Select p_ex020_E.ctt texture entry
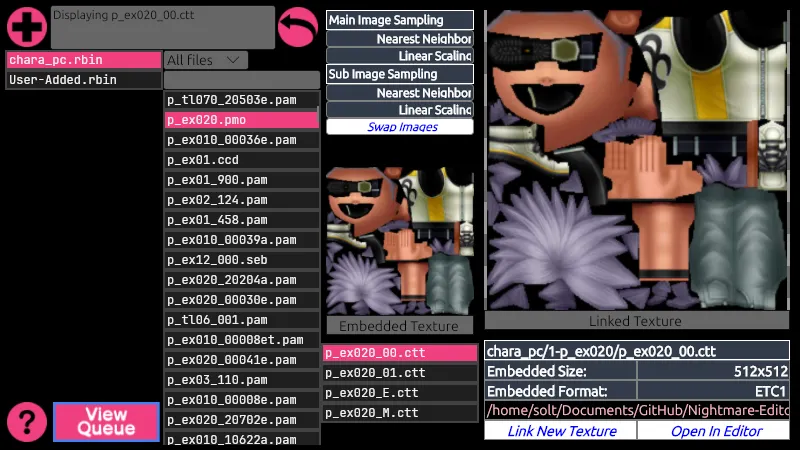 [400, 393]
